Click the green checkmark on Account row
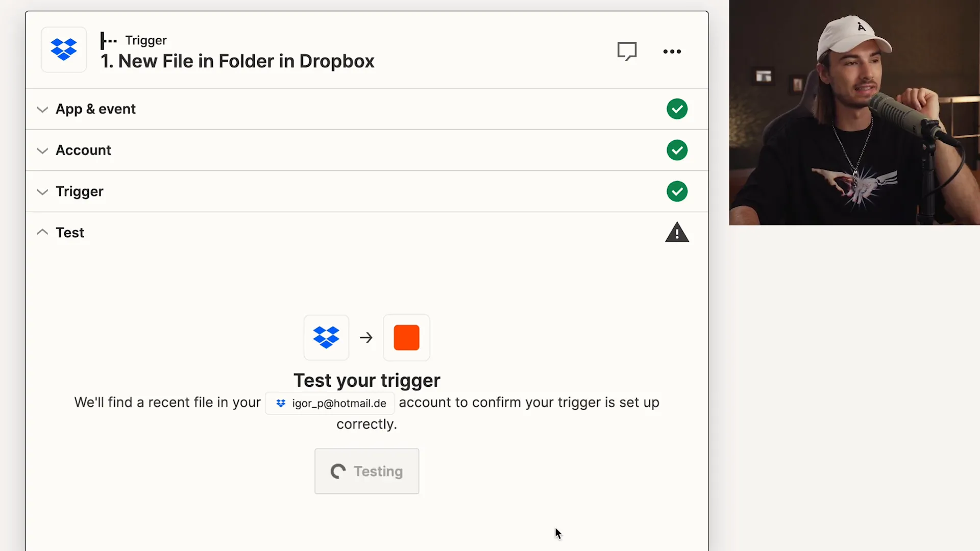Viewport: 980px width, 551px height. pyautogui.click(x=677, y=150)
